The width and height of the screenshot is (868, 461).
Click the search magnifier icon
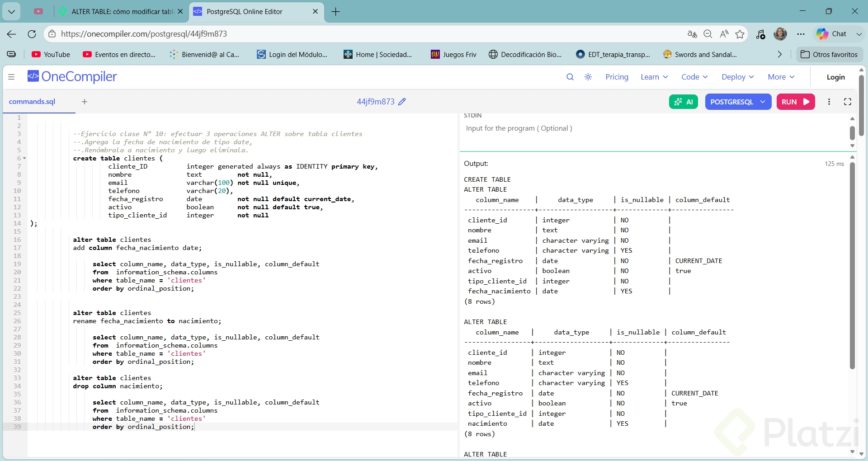pos(570,77)
